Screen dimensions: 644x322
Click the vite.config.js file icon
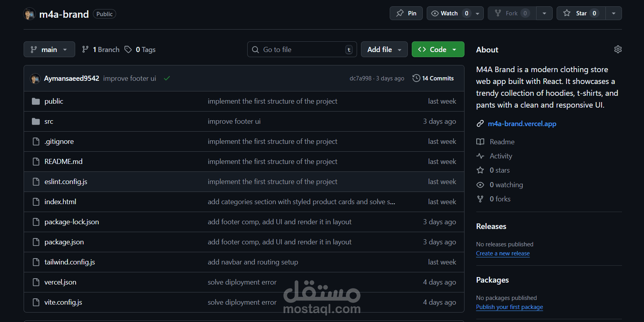(36, 302)
